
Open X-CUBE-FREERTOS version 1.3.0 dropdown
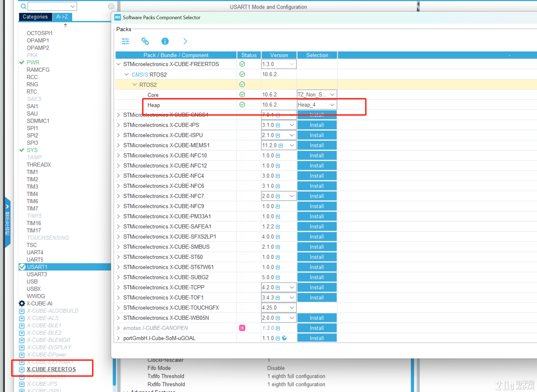(x=279, y=64)
